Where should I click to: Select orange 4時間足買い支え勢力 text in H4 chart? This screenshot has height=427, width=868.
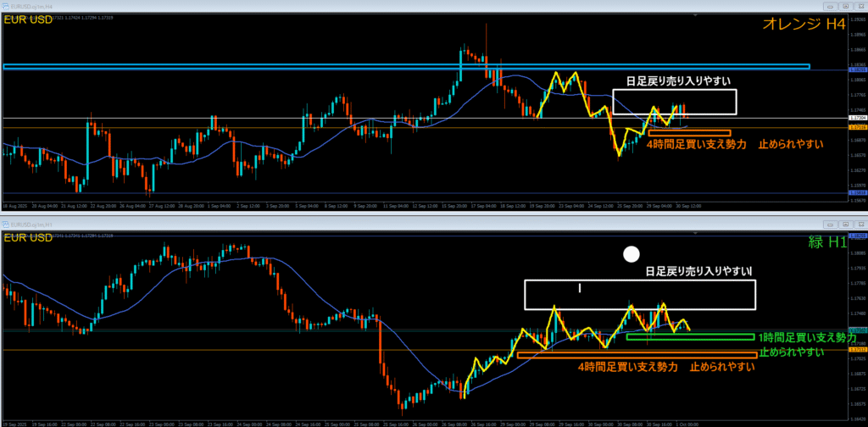coord(697,144)
